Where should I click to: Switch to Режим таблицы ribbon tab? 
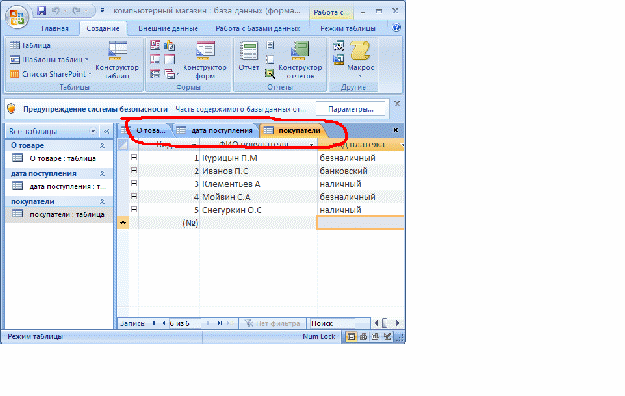pos(348,29)
